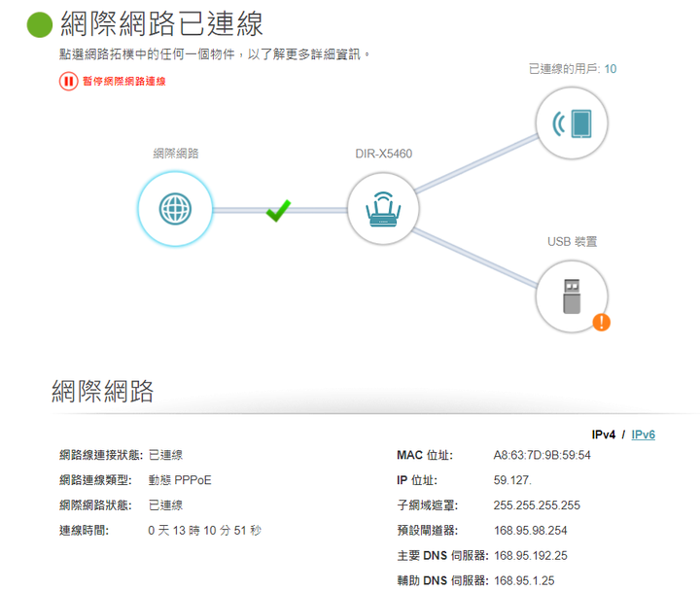Click the USB 裝置 label
Image resolution: width=700 pixels, height=591 pixels.
(x=572, y=241)
